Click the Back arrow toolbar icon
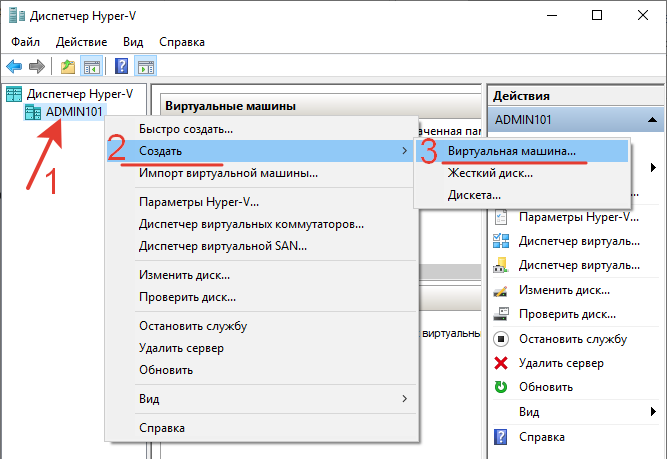The height and width of the screenshot is (459, 667). click(x=14, y=67)
